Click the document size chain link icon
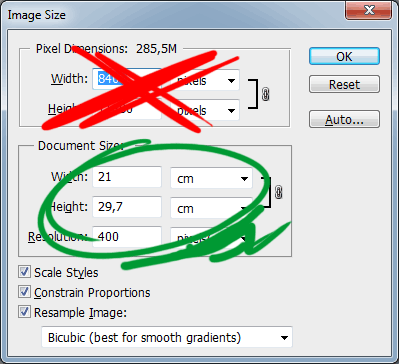 [x=279, y=192]
